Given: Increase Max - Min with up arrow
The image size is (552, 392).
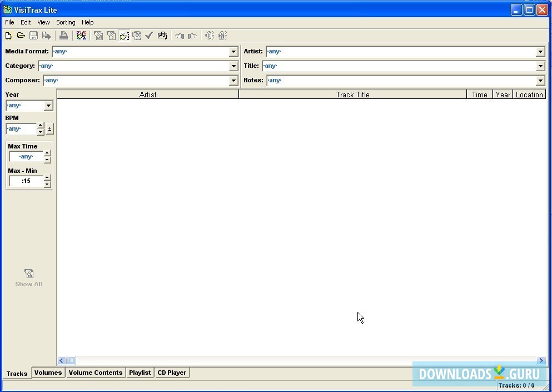Looking at the screenshot, I should (47, 178).
